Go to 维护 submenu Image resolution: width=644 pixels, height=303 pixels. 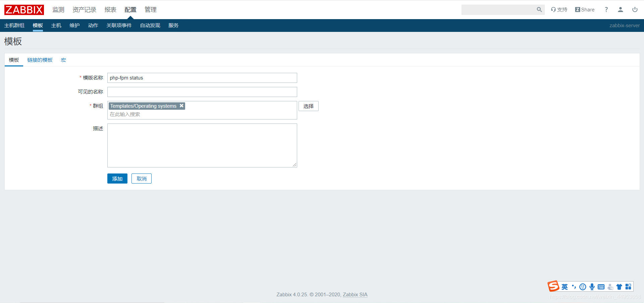(x=75, y=26)
